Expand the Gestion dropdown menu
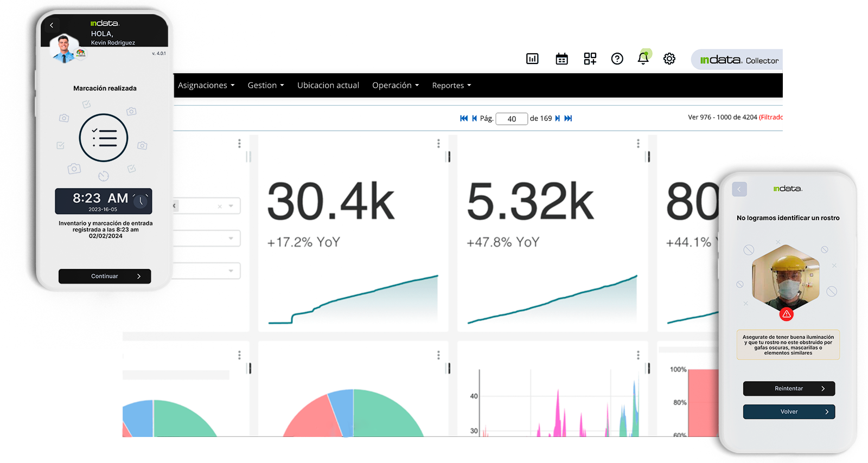The height and width of the screenshot is (463, 868). [266, 85]
